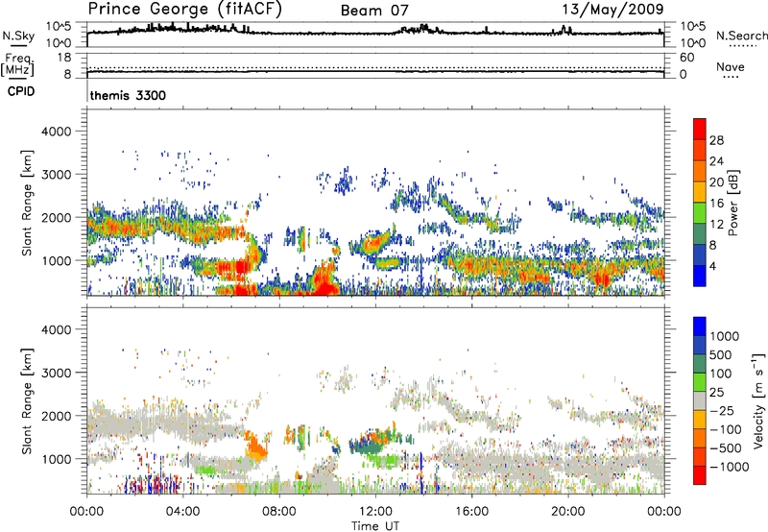Viewport: 768px width, 532px height.
Task: Click the red 28 dB power swatch
Action: (x=700, y=130)
